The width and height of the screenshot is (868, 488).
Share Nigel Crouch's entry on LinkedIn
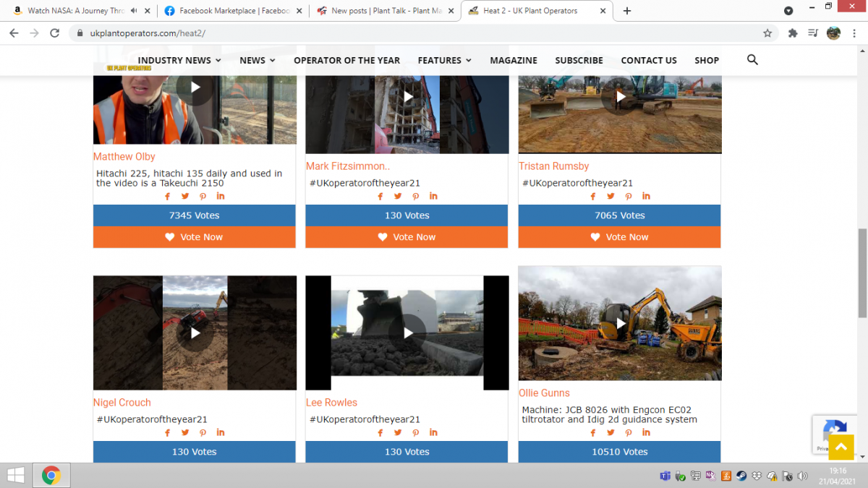(221, 433)
